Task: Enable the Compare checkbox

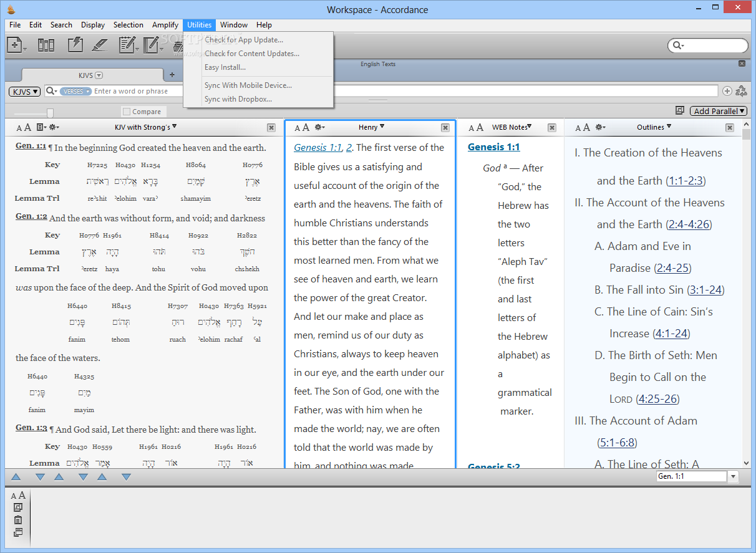Action: point(127,112)
